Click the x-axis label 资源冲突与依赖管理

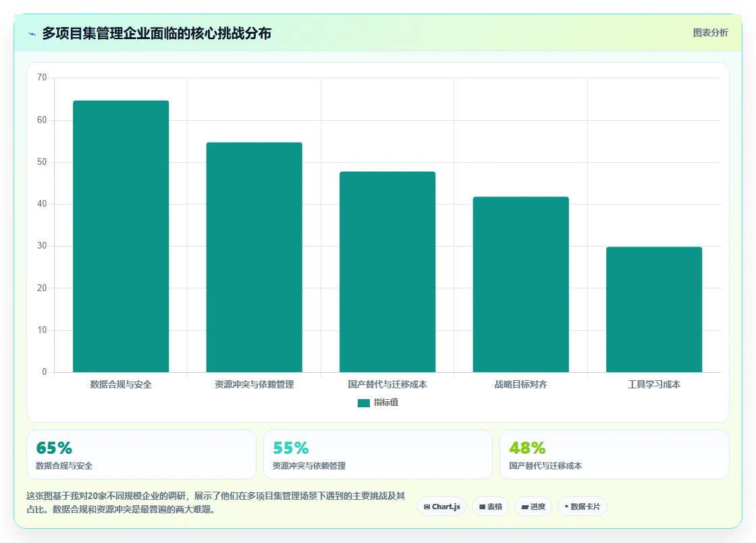pyautogui.click(x=254, y=384)
